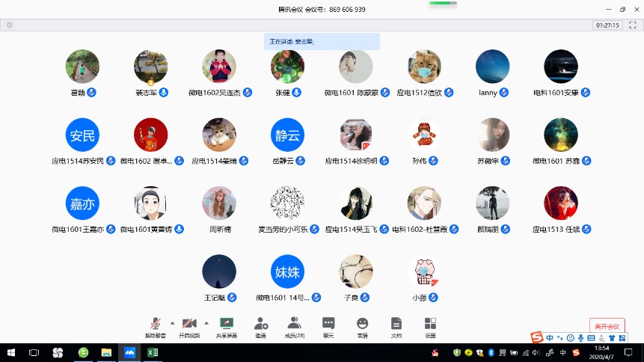Open Excel from the Windows taskbar
Screen dimensions: 644x362
(153, 352)
